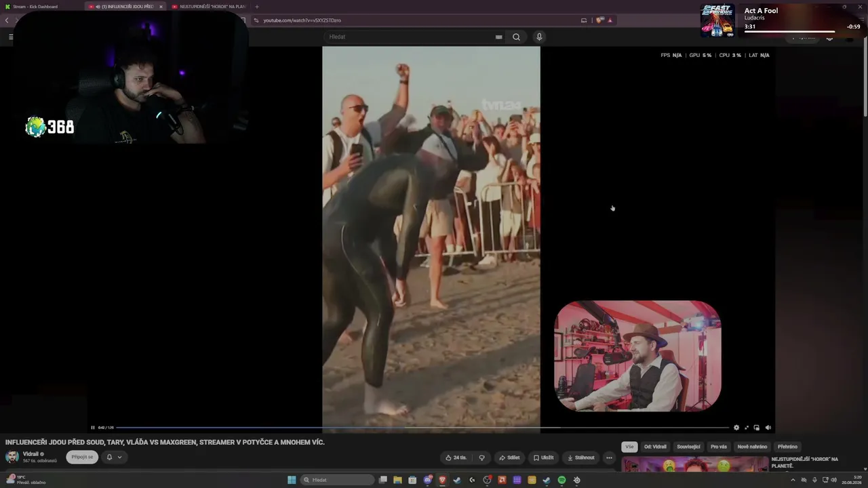Screen dimensions: 868x488
Task: Expand notification bell dropdown for Vidrail
Action: [114, 457]
